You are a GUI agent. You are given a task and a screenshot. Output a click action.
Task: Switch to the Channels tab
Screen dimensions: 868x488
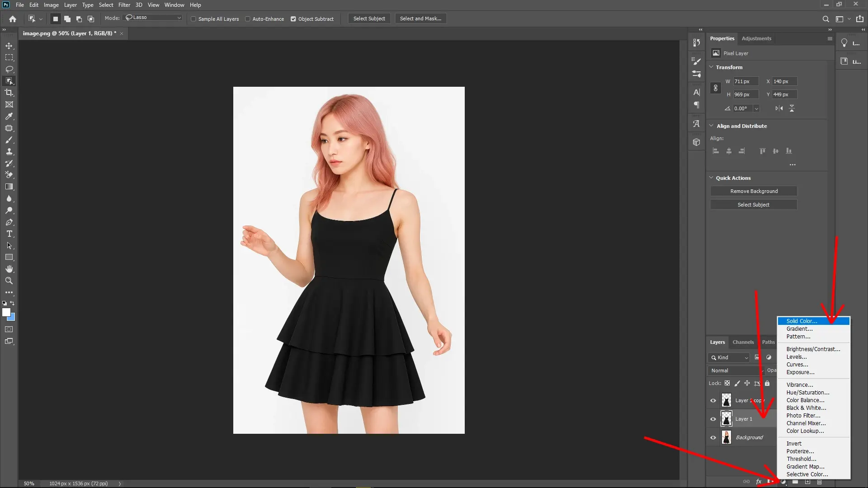743,342
